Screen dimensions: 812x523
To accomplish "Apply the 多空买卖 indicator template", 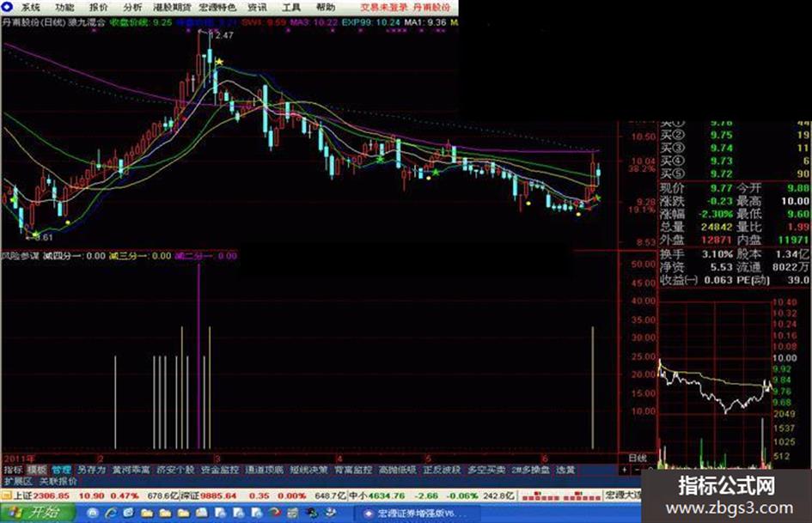I will click(x=486, y=470).
